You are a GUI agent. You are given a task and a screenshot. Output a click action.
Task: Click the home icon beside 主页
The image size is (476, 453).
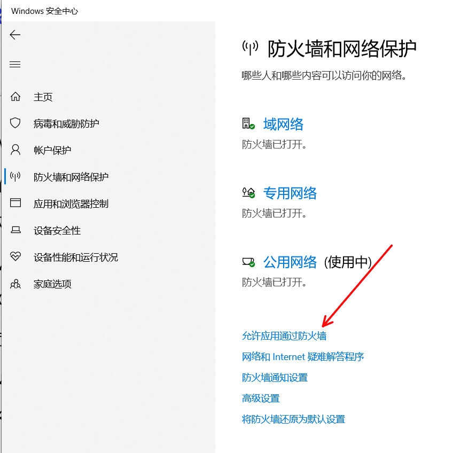pyautogui.click(x=15, y=97)
